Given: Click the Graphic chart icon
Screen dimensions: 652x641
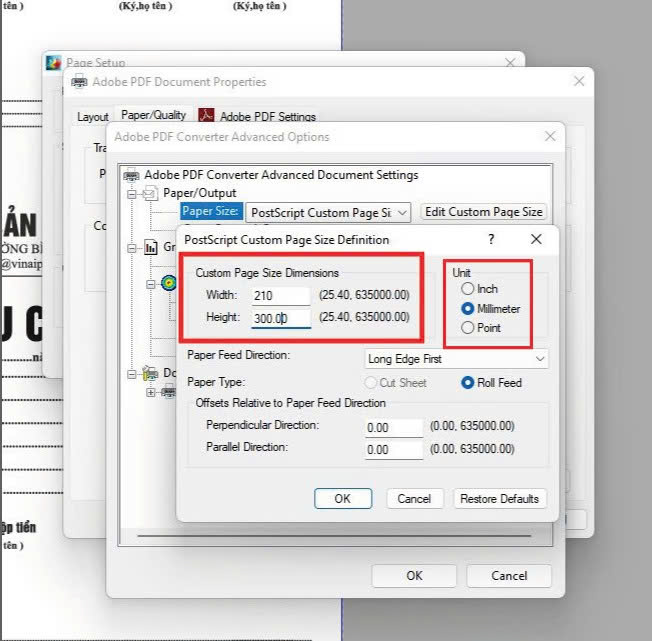Looking at the screenshot, I should 151,247.
